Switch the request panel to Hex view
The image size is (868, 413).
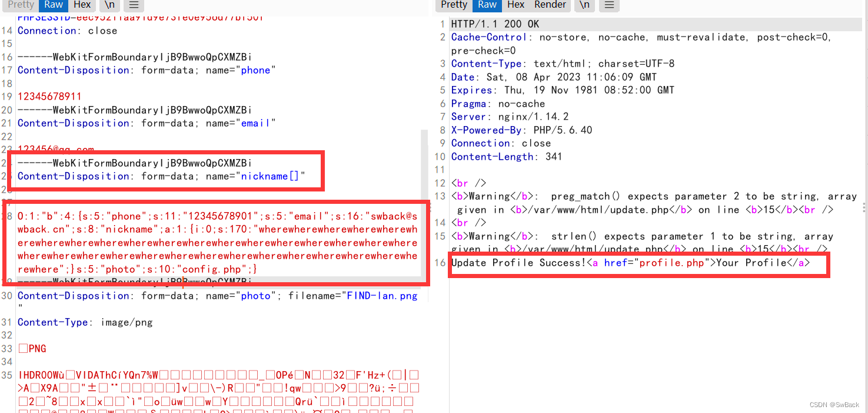82,5
